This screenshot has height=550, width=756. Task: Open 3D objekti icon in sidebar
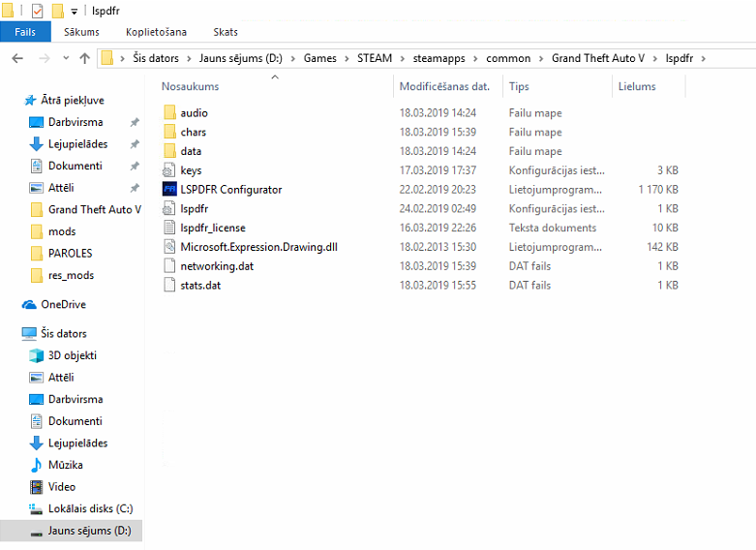(x=36, y=355)
